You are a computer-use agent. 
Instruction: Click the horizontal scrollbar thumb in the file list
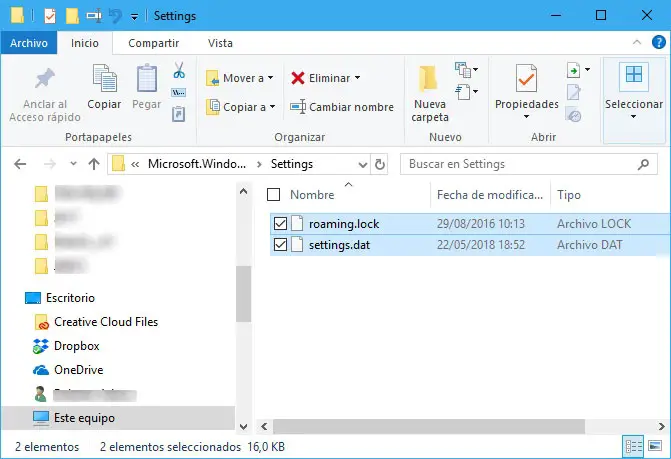(x=429, y=426)
